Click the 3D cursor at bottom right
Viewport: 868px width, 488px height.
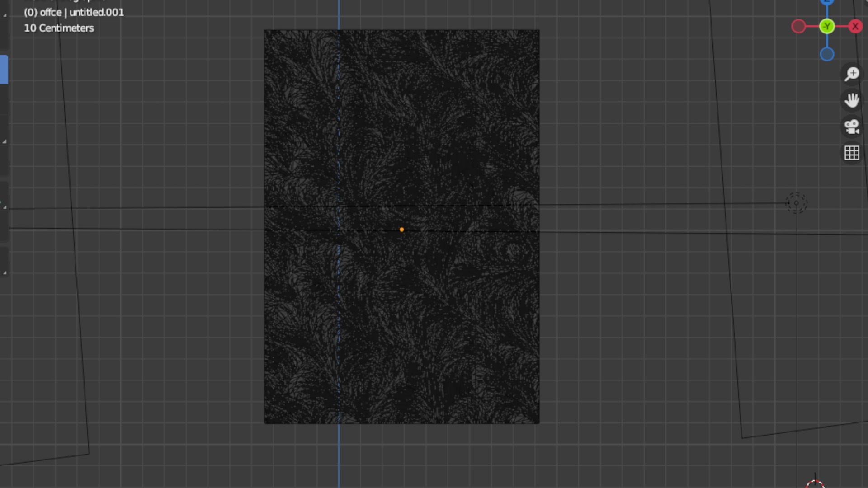pyautogui.click(x=815, y=484)
